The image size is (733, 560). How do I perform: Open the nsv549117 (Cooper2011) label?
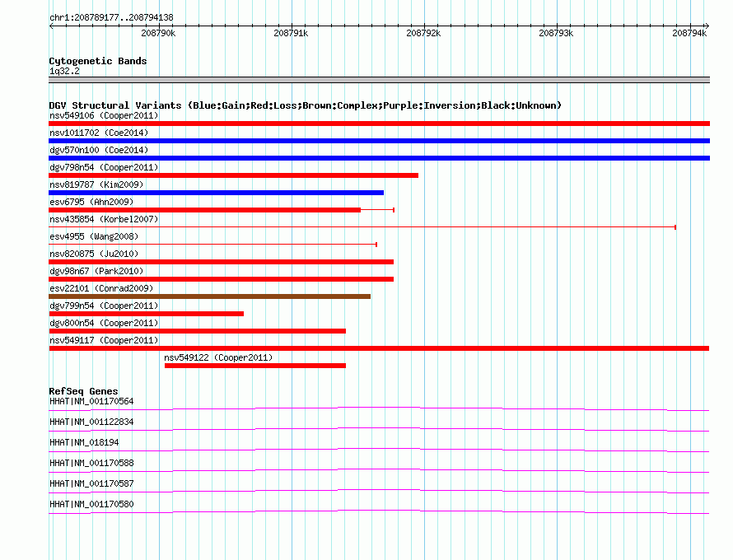(x=104, y=340)
